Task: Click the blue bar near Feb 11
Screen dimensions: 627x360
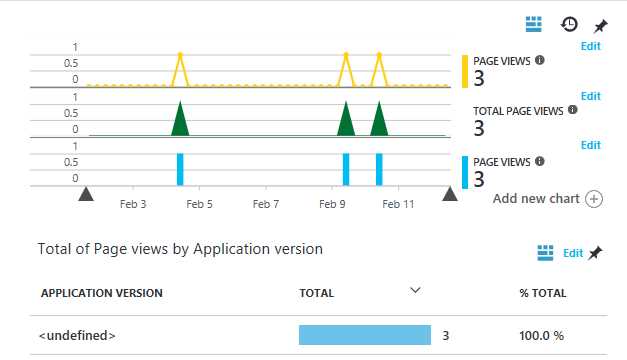Action: point(379,170)
